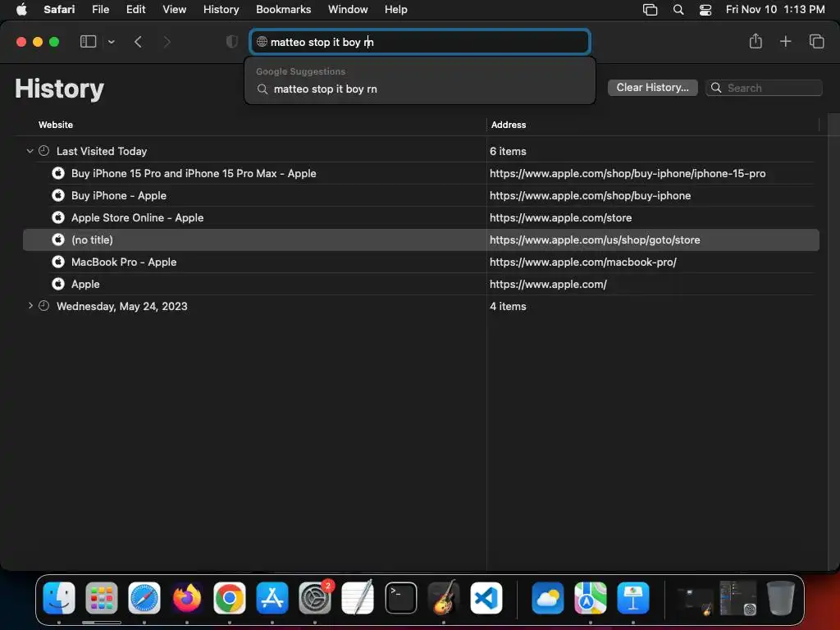Click the history Search field
Image resolution: width=840 pixels, height=630 pixels.
(764, 88)
